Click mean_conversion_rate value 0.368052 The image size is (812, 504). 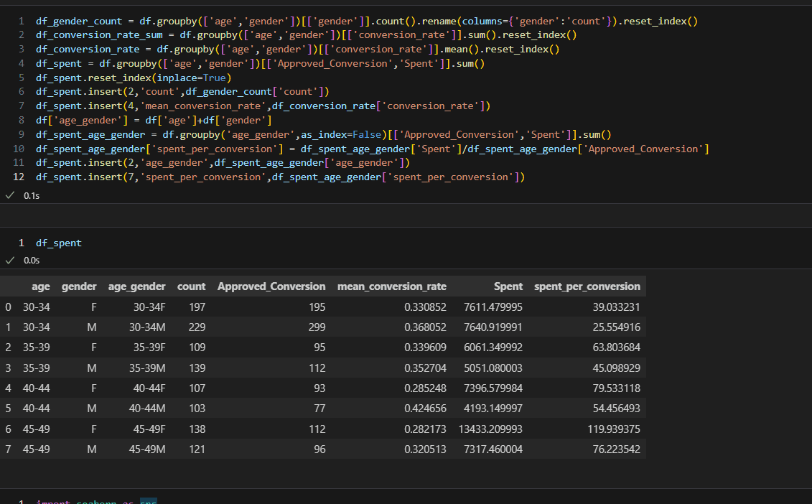click(x=425, y=327)
